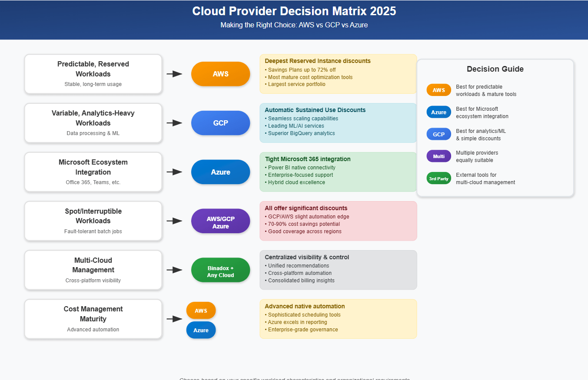Click the bullet Consolidated billing insights

coord(299,281)
